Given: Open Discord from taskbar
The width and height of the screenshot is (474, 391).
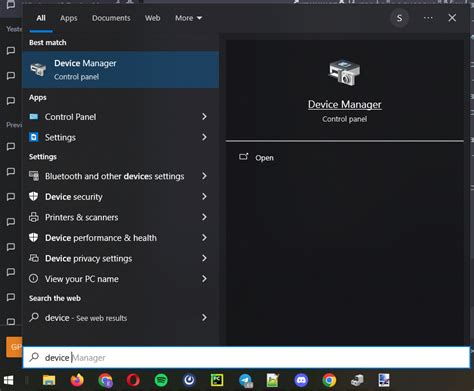Looking at the screenshot, I should point(301,380).
